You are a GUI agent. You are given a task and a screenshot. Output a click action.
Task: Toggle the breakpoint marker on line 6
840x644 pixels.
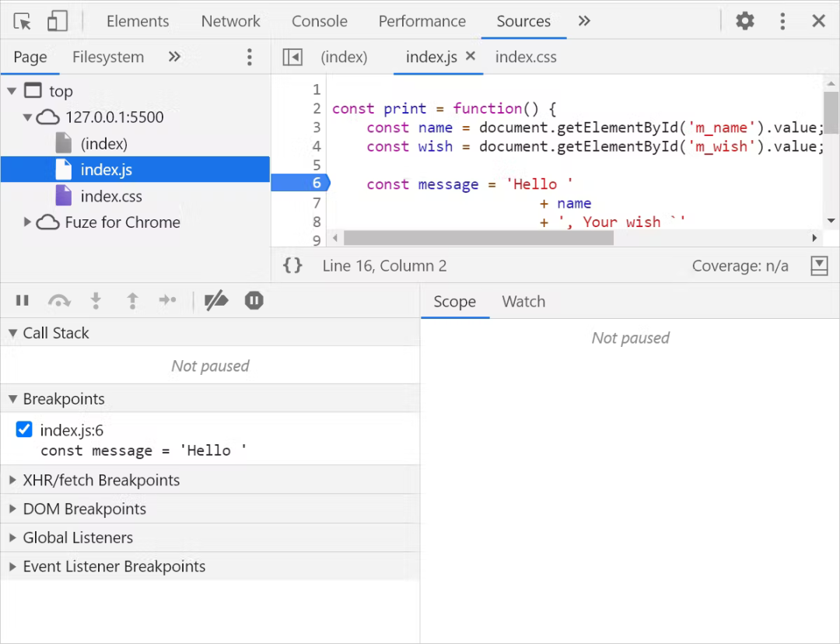(299, 184)
